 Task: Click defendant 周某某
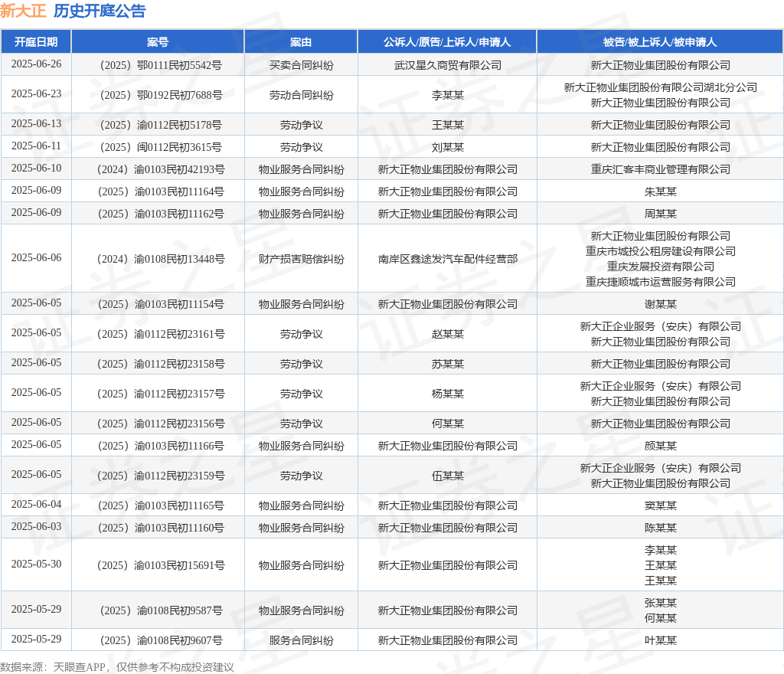coord(660,214)
